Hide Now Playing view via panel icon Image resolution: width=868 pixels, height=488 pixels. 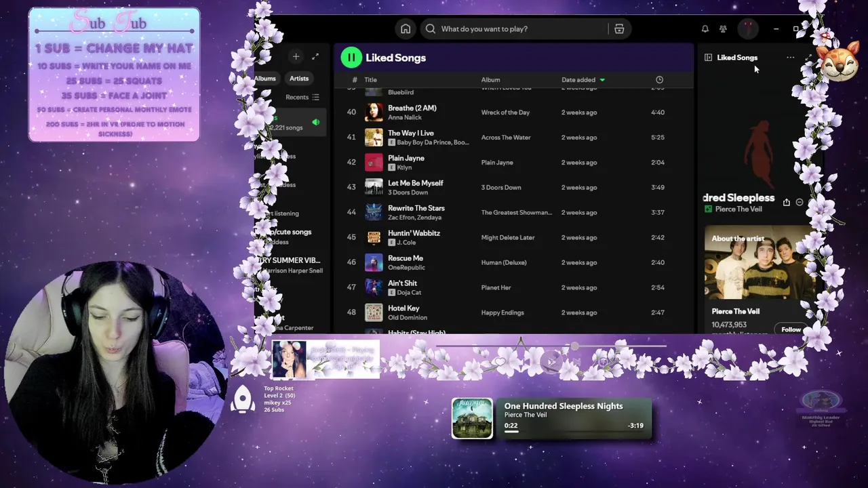click(708, 58)
